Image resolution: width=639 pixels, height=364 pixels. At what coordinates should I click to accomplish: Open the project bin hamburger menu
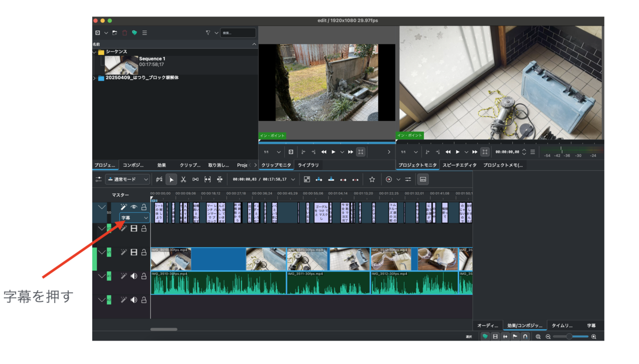144,33
